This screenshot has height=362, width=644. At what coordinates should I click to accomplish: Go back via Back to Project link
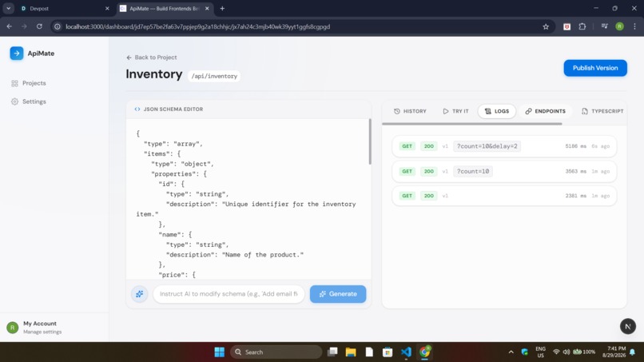point(152,58)
